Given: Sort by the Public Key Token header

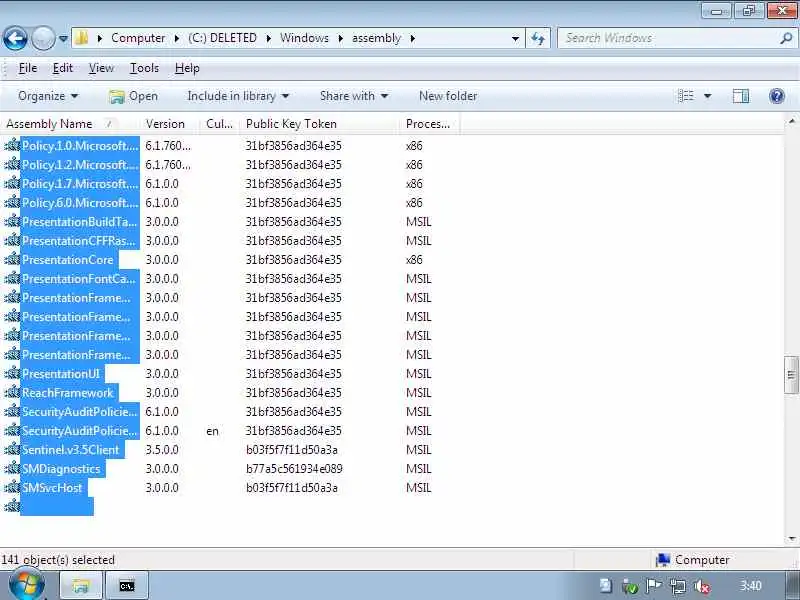Looking at the screenshot, I should click(319, 124).
